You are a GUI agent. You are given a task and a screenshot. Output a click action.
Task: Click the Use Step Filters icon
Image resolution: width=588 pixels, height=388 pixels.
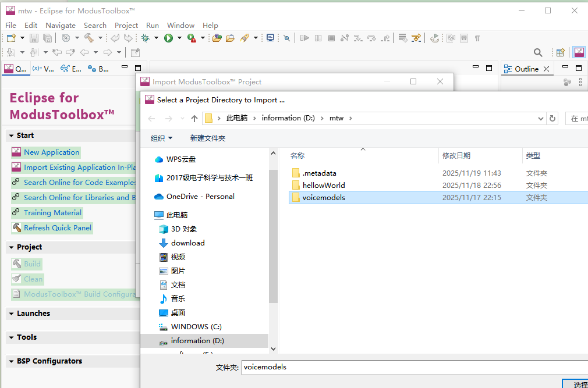[416, 38]
